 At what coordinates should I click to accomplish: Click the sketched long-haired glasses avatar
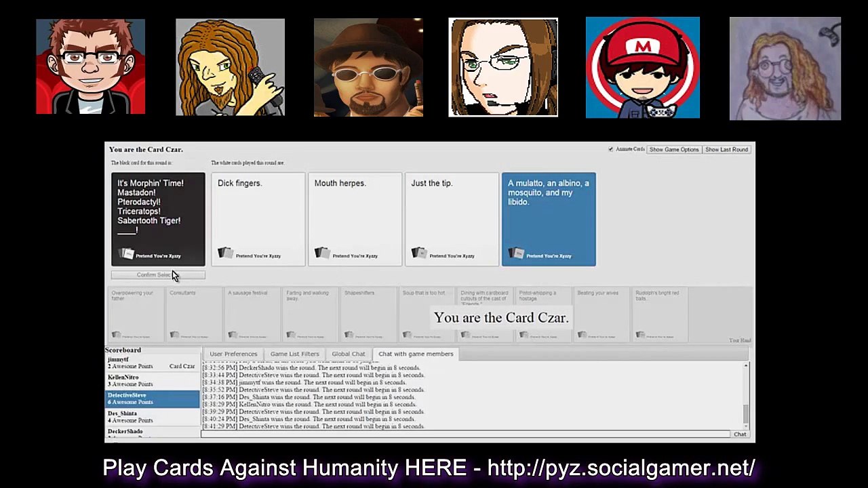coord(785,68)
